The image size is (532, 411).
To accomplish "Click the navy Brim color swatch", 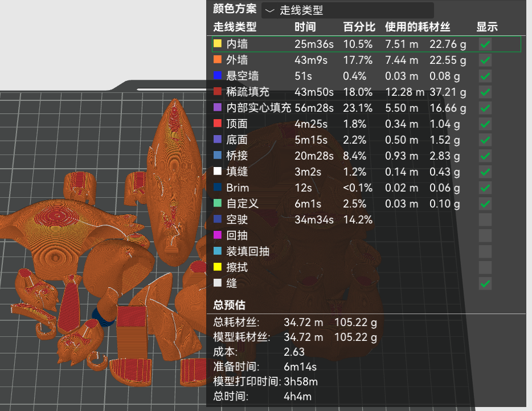I will click(218, 187).
